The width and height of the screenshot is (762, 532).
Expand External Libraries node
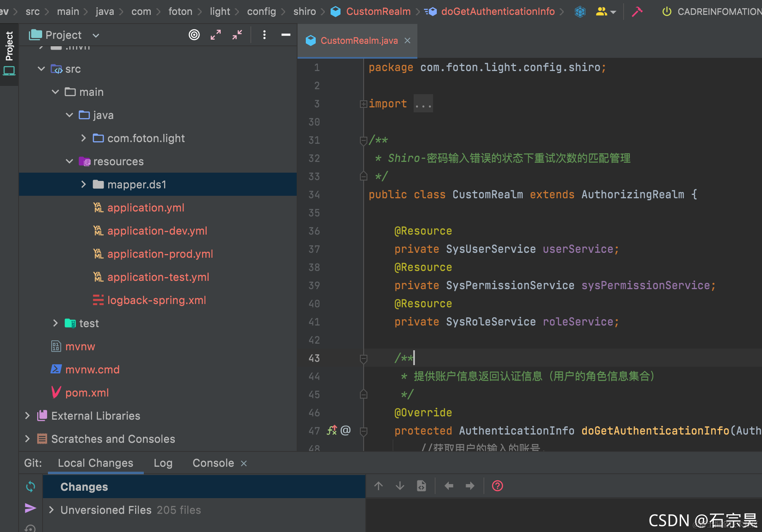tap(27, 416)
